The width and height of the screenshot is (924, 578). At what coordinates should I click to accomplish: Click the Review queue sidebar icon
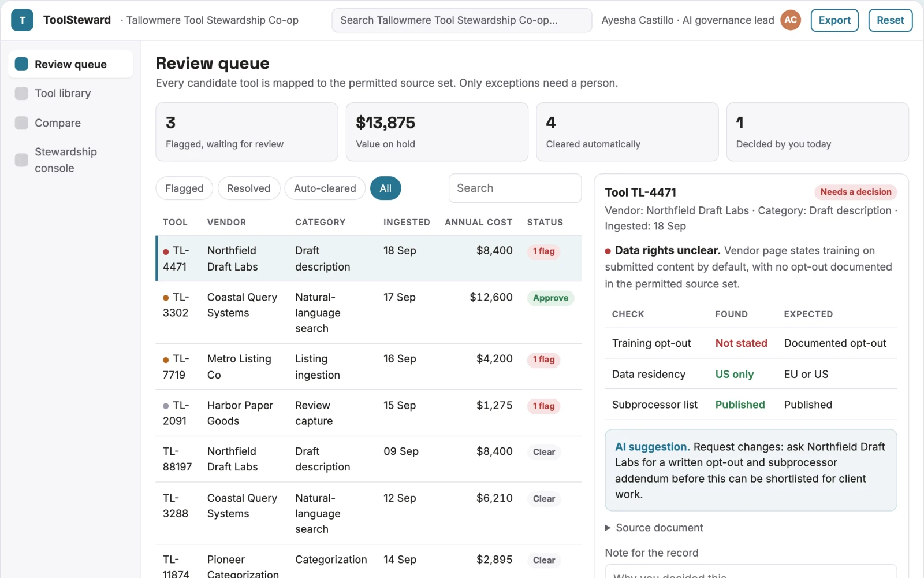click(x=21, y=64)
